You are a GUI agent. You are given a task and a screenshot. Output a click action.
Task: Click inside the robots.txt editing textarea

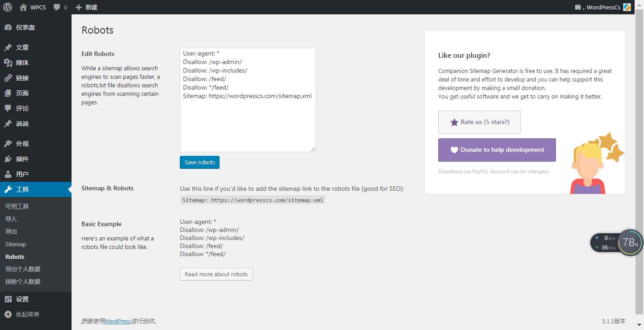(248, 99)
